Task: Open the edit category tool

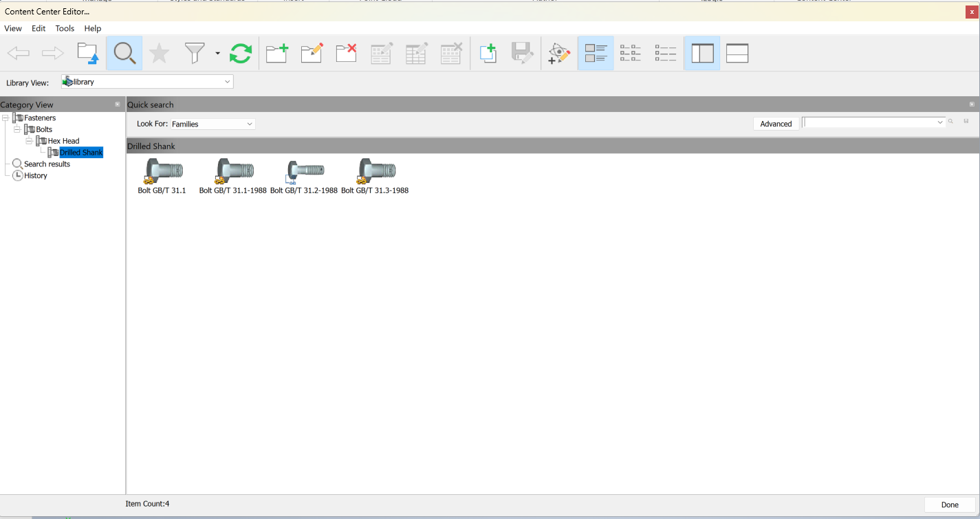Action: 311,53
